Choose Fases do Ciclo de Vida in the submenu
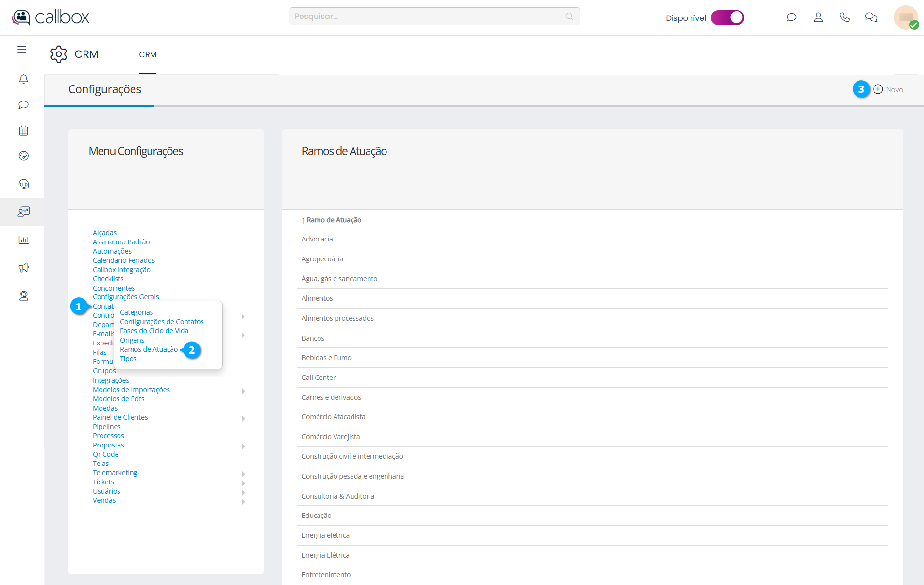 (154, 331)
